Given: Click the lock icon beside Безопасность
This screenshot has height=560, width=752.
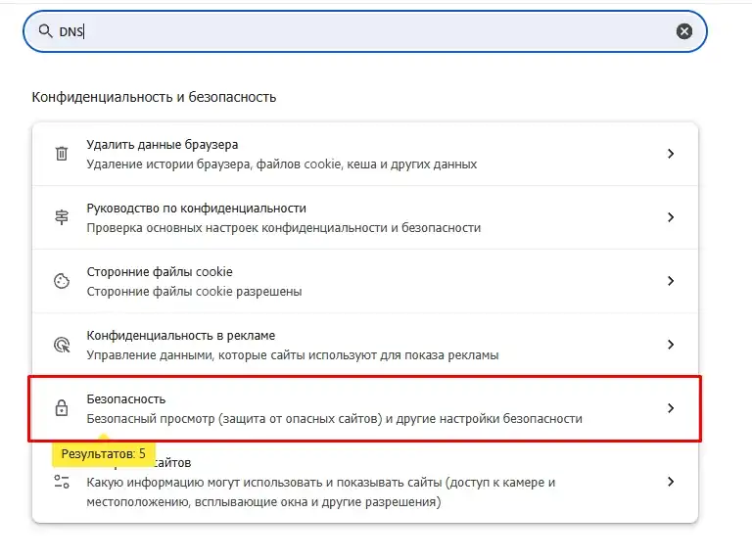Looking at the screenshot, I should point(62,408).
